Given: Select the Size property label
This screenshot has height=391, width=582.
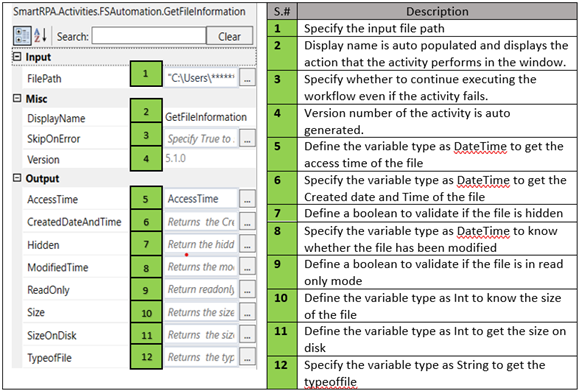Looking at the screenshot, I should pos(36,312).
